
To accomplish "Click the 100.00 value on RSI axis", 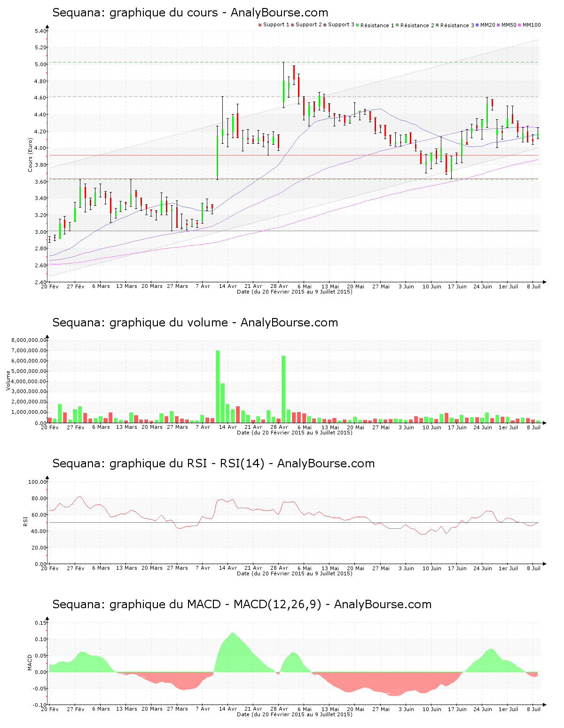I will (x=38, y=482).
